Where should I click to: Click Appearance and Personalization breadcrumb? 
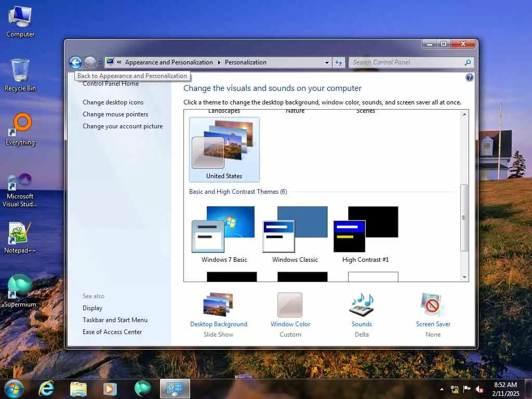click(169, 62)
